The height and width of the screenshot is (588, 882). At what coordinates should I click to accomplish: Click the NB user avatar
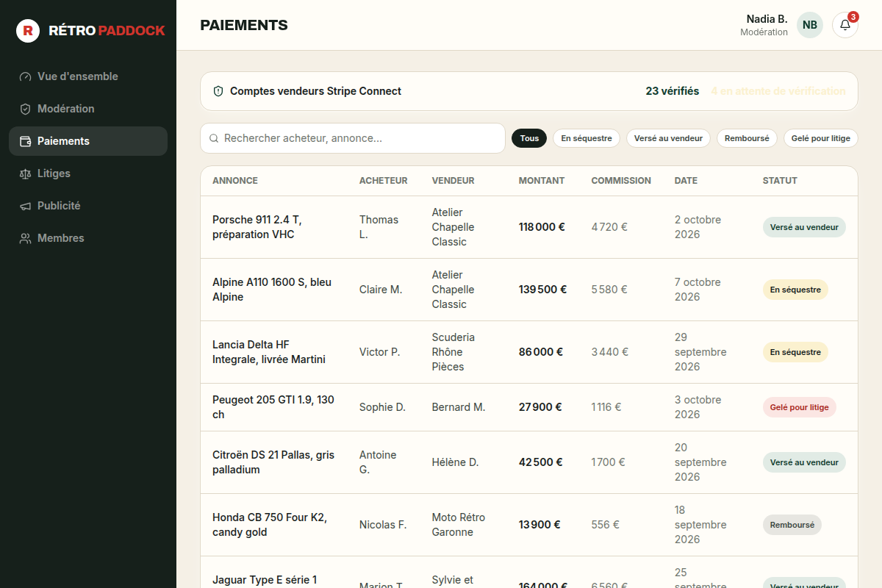810,25
